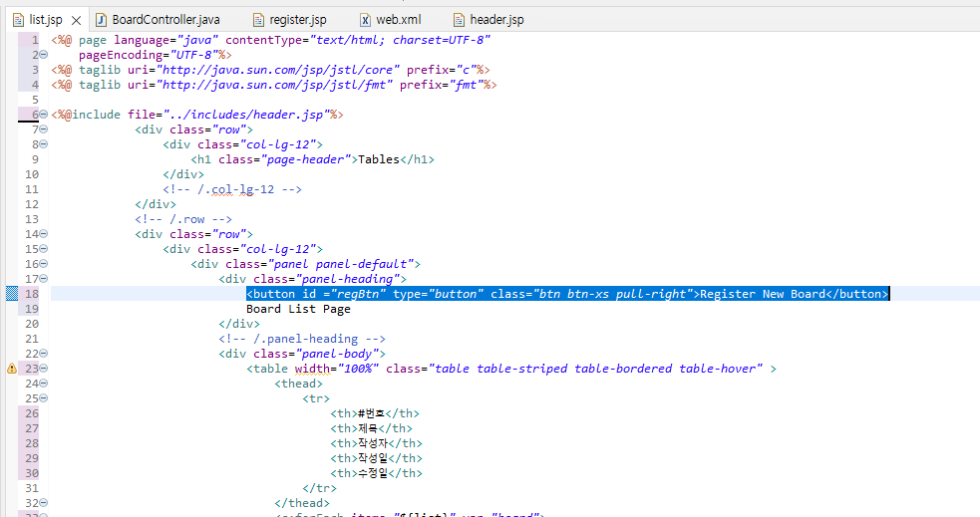Collapse the tr element at line 25

point(44,398)
